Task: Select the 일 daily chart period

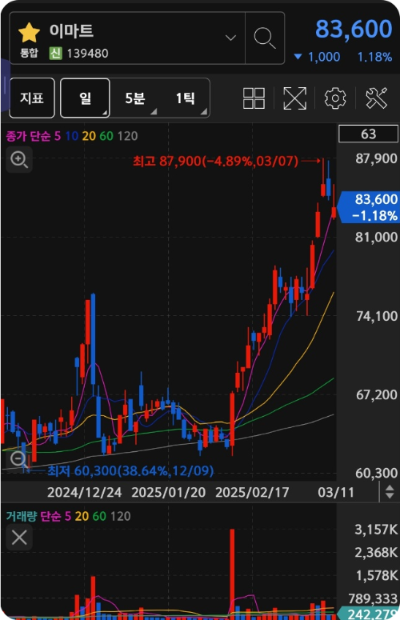Action: click(x=85, y=98)
